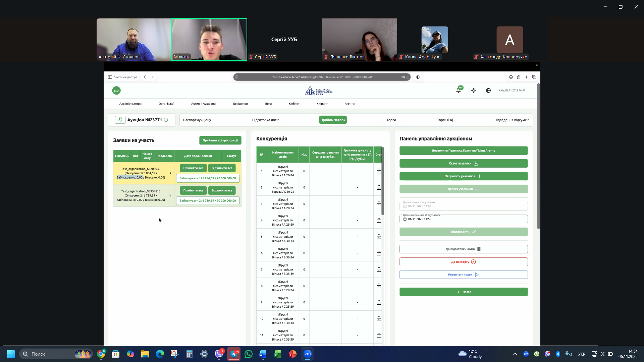The image size is (644, 362).
Task: Click Скачати заявки download button
Action: [x=463, y=164]
